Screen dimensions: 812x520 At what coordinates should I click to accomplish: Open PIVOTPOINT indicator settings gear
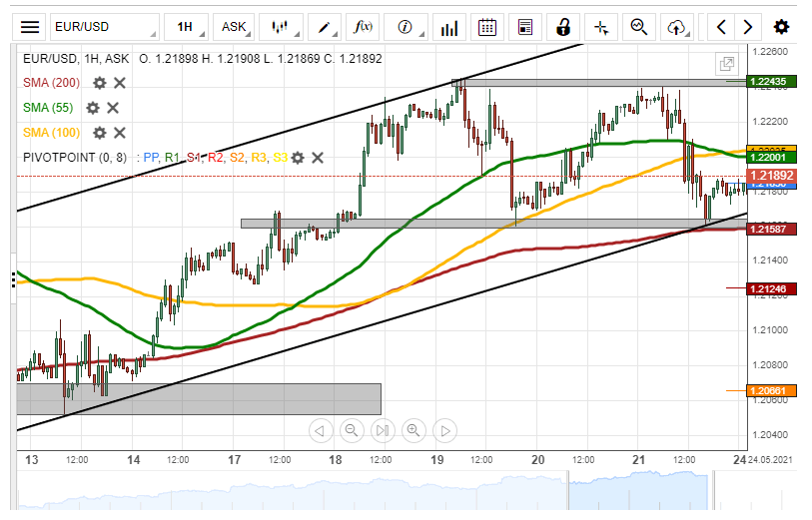tap(298, 158)
